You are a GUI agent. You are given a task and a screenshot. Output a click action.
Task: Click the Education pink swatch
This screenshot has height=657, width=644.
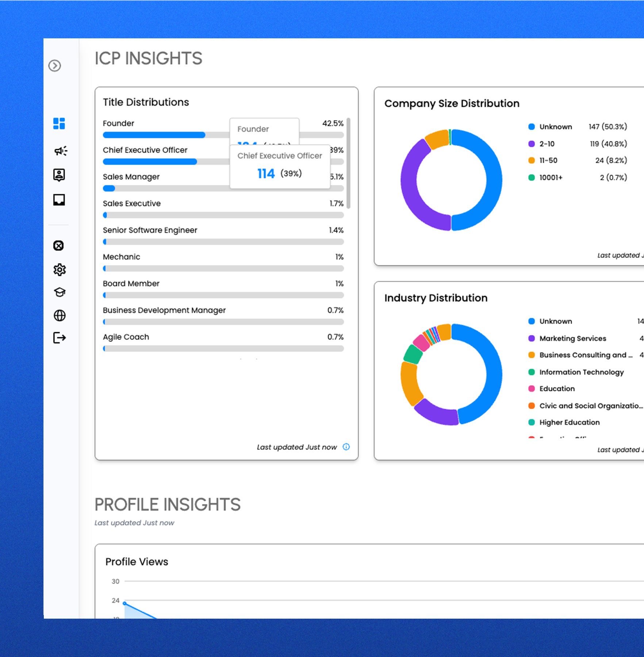[x=532, y=388]
